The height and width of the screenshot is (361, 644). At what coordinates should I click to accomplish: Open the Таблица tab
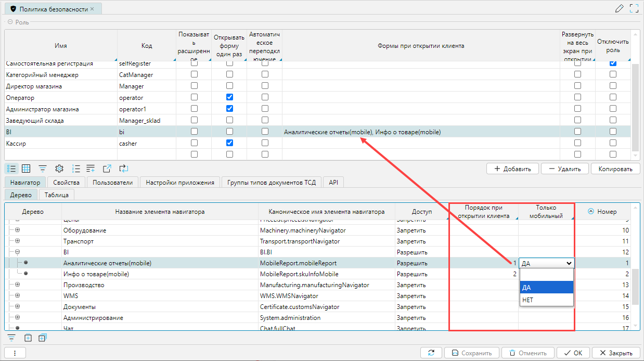pos(57,195)
